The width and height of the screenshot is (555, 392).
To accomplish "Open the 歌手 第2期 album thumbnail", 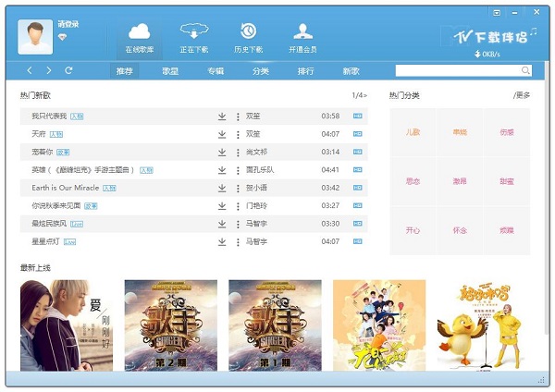I will point(170,325).
